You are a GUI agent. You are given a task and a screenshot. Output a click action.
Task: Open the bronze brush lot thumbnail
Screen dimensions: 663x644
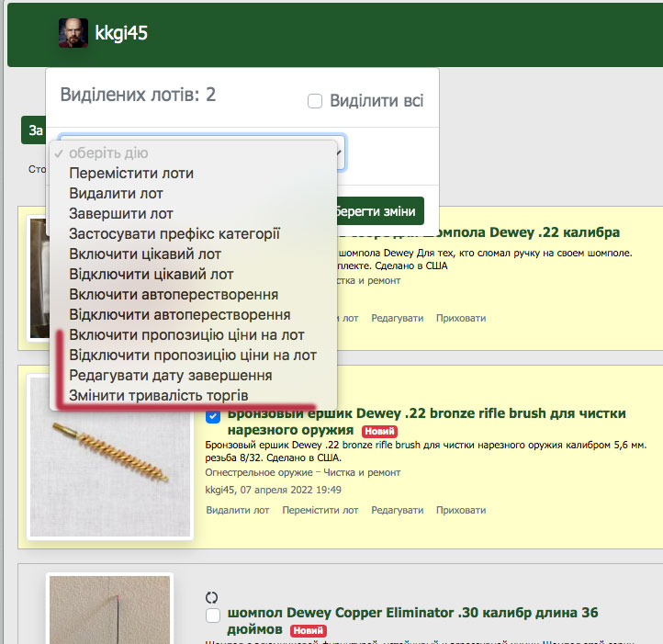110,457
